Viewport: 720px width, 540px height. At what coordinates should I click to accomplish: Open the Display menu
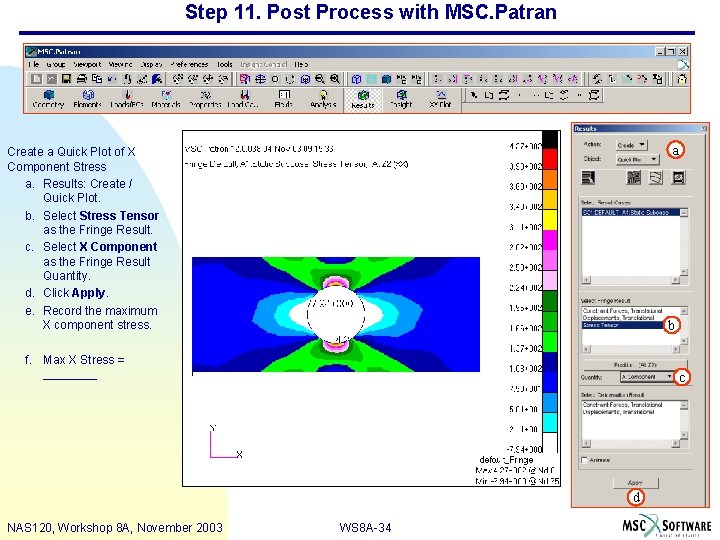pyautogui.click(x=152, y=64)
